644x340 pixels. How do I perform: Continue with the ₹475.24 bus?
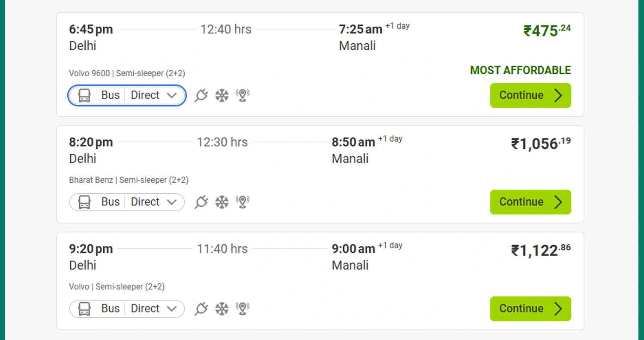point(530,95)
